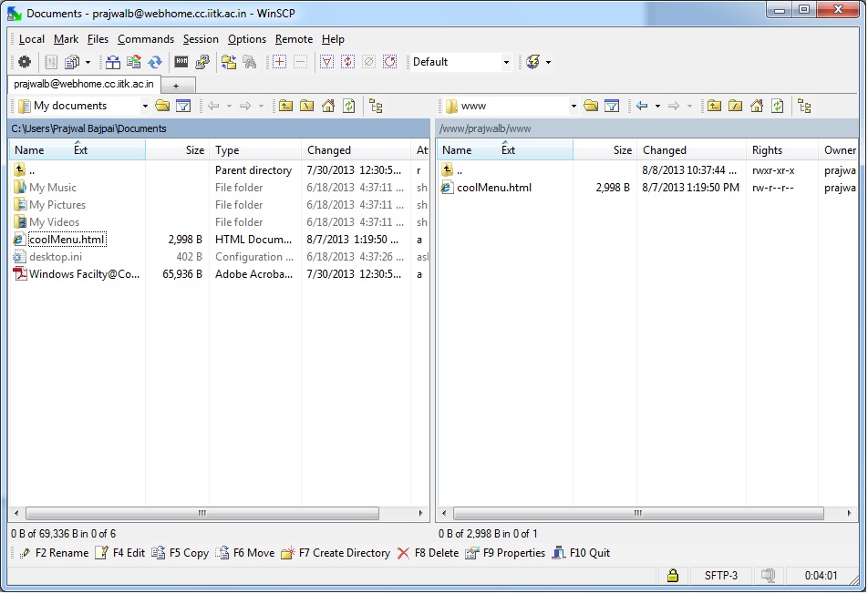Click the lock icon in status bar

pyautogui.click(x=673, y=575)
